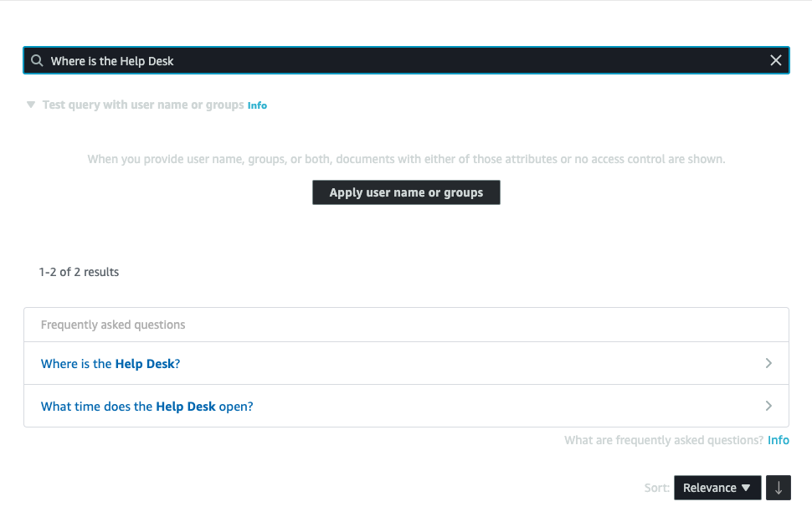Click 'Test query with user name or groups' heading
The height and width of the screenshot is (517, 812).
(x=142, y=105)
